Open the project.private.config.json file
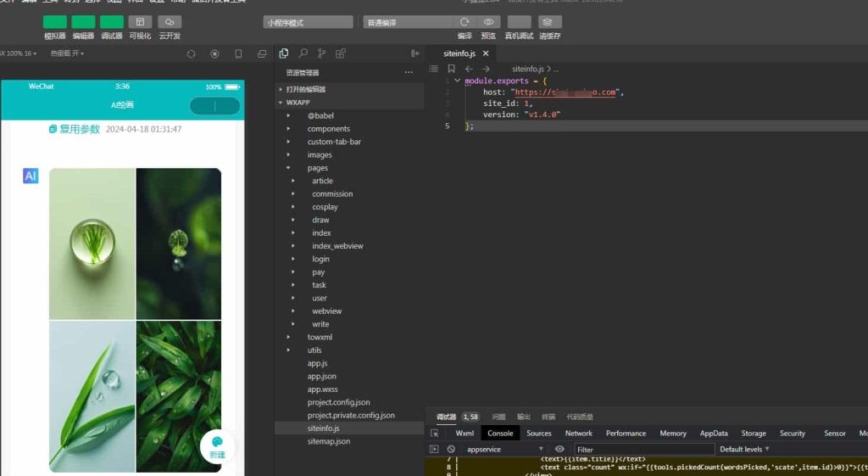 pyautogui.click(x=349, y=415)
